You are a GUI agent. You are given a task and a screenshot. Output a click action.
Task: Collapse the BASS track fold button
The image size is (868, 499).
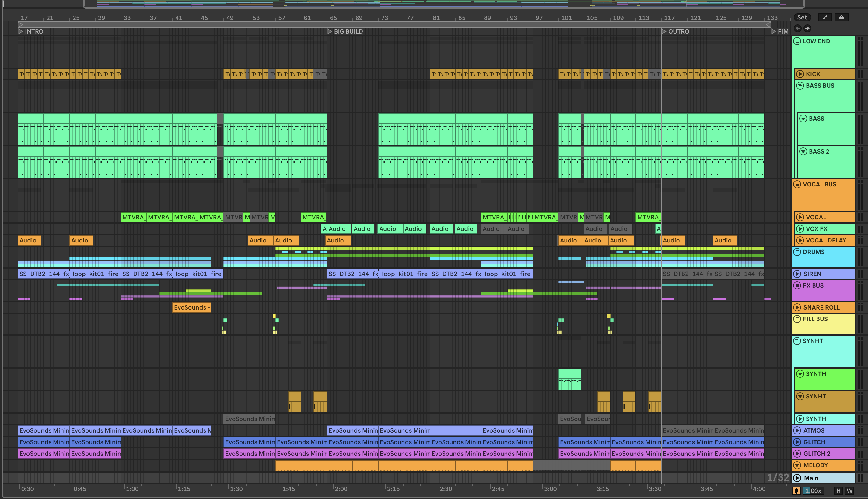tap(803, 119)
